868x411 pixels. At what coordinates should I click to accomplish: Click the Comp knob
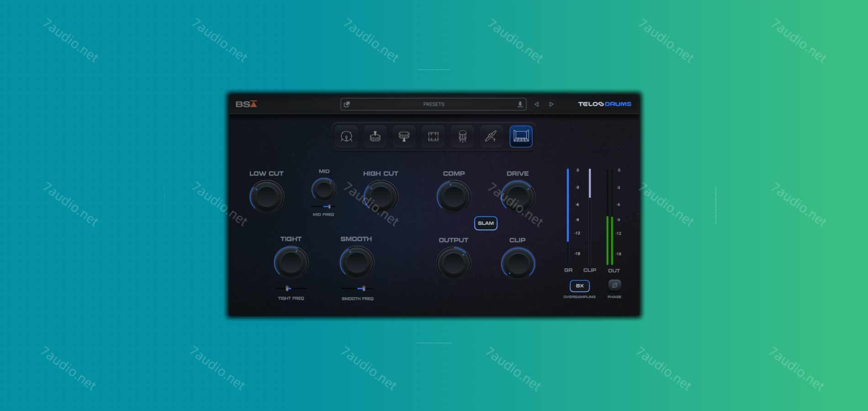(454, 197)
